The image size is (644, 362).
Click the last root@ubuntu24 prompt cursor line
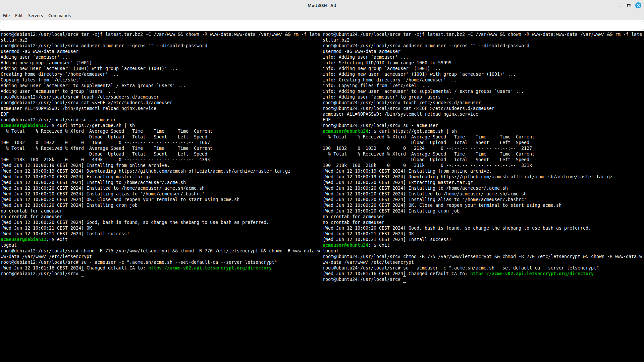(364, 279)
